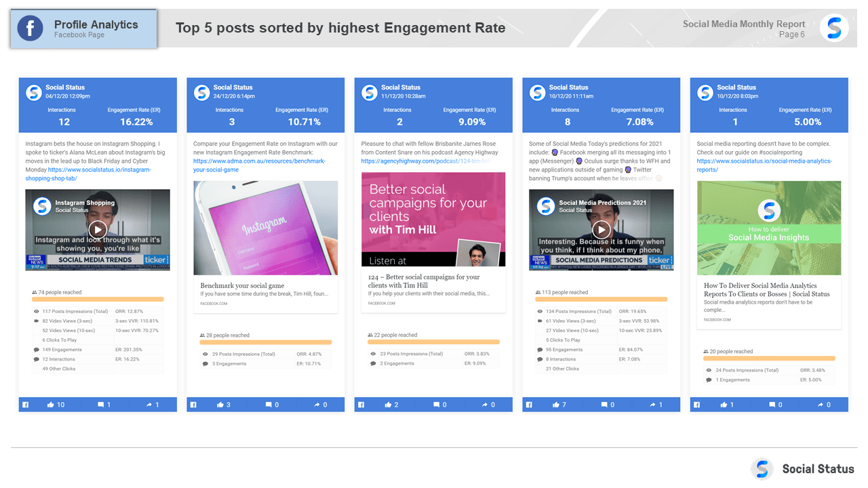
Task: Click comment bubble icon beside 149 Engagements
Action: [x=37, y=350]
